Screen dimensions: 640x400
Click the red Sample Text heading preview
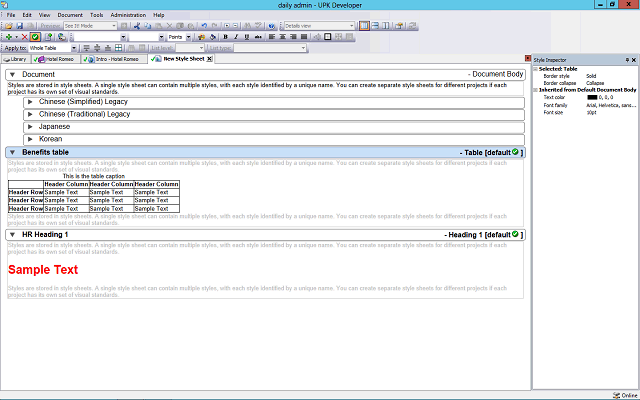(43, 270)
